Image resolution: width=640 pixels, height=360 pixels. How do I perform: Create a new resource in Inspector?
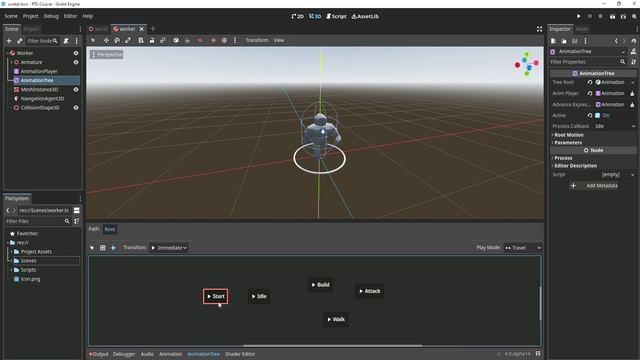553,41
